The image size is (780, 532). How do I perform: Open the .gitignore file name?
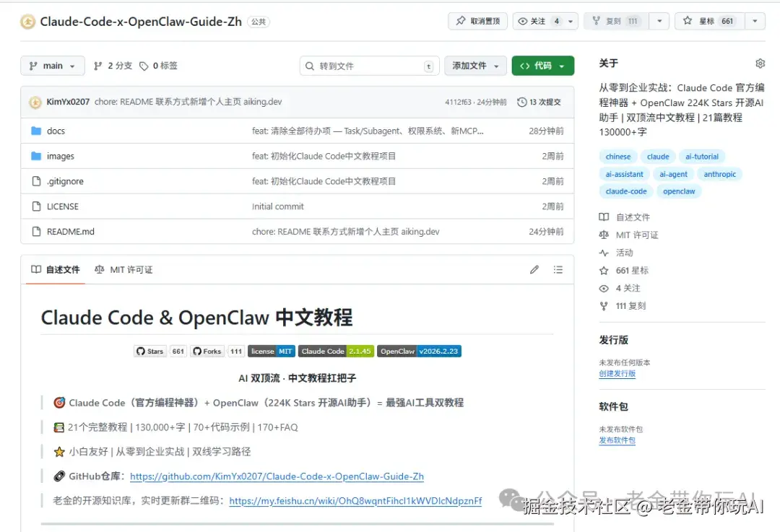pos(65,181)
